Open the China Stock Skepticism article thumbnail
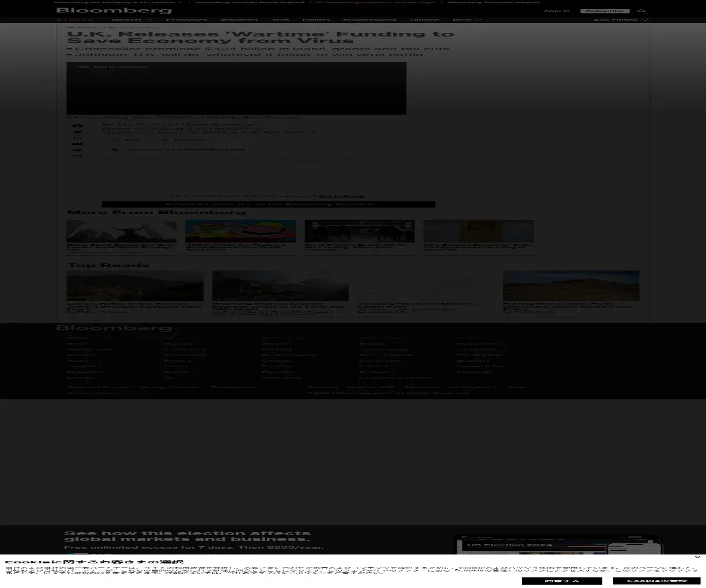 122,231
